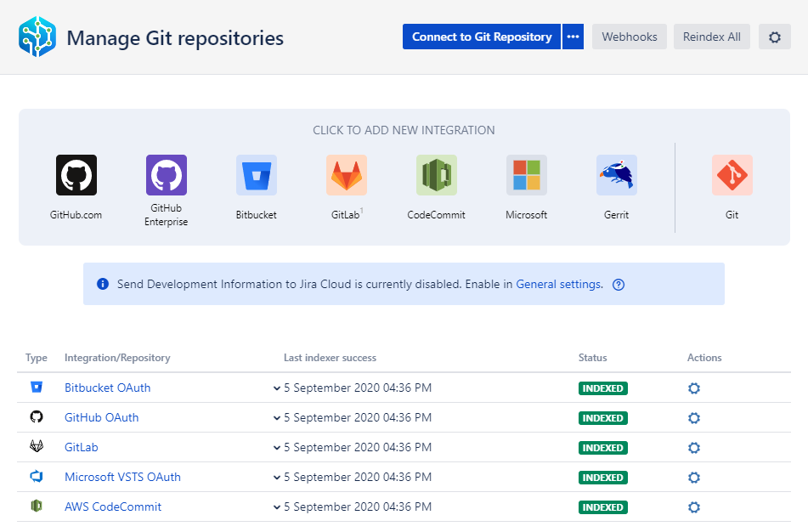Click the AWS CodeCommit type icon in the table
This screenshot has width=808, height=532.
[37, 507]
